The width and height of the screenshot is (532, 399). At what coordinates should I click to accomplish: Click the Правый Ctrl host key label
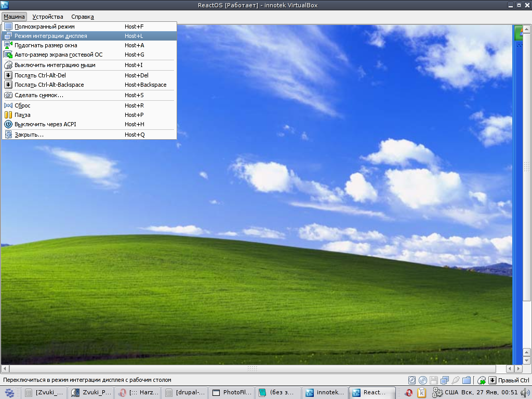514,380
